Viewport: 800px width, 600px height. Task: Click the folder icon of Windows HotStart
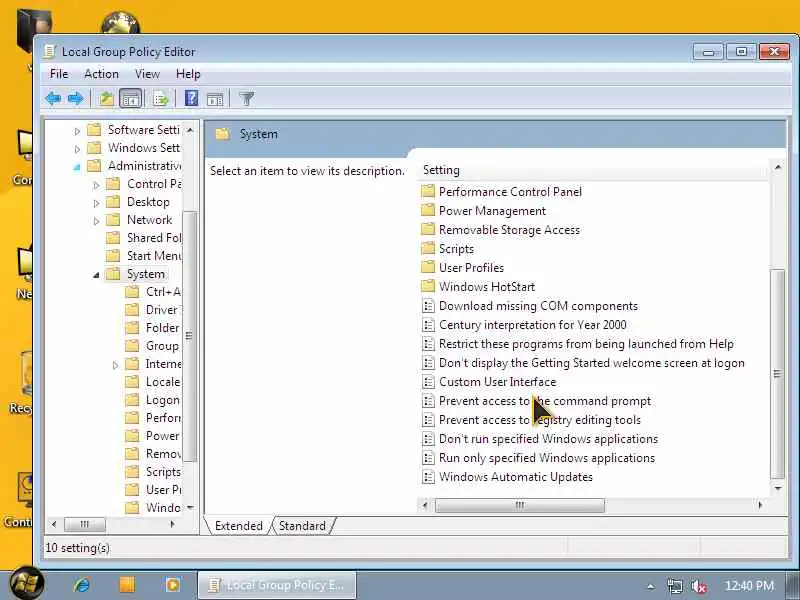click(428, 286)
